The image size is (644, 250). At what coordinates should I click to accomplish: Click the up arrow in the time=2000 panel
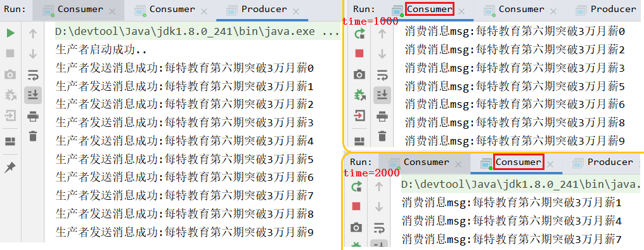pyautogui.click(x=378, y=187)
